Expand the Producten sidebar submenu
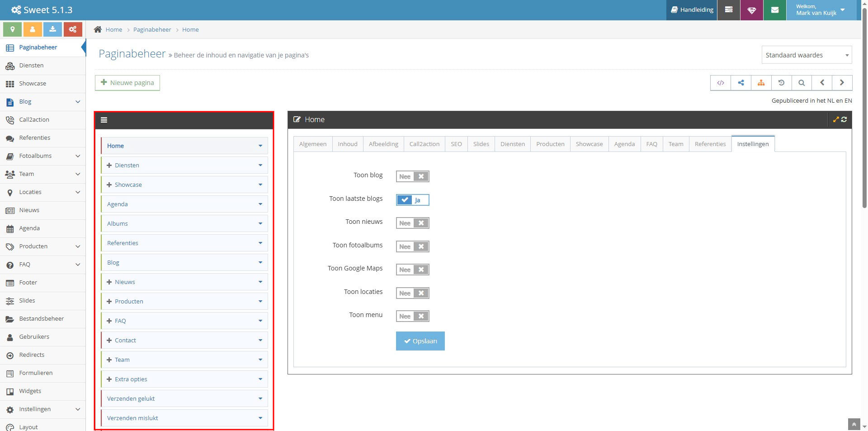 coord(78,246)
